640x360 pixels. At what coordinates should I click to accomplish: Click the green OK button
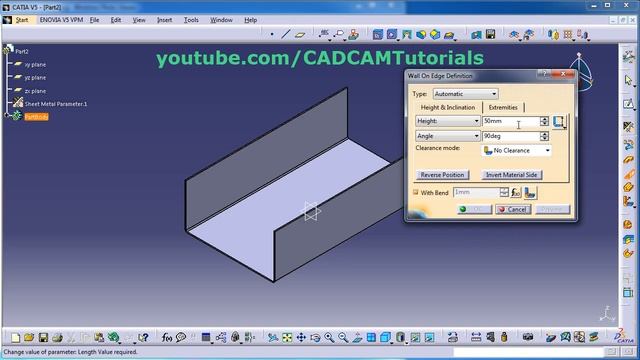point(474,209)
